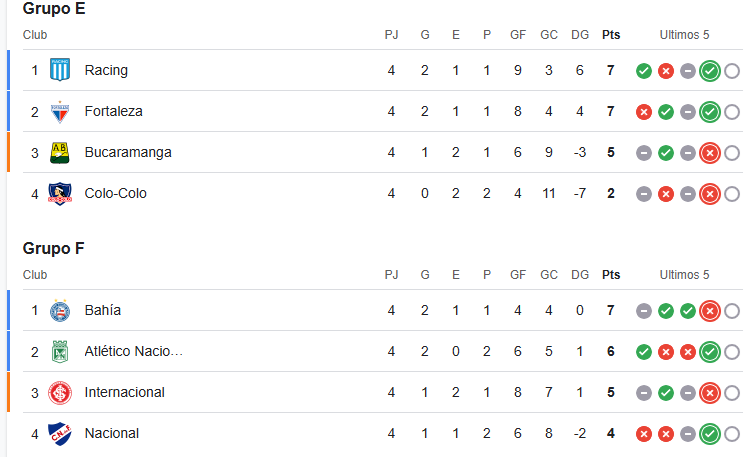Click Fortaleza's first recent result loss icon
The height and width of the screenshot is (457, 756).
point(644,112)
